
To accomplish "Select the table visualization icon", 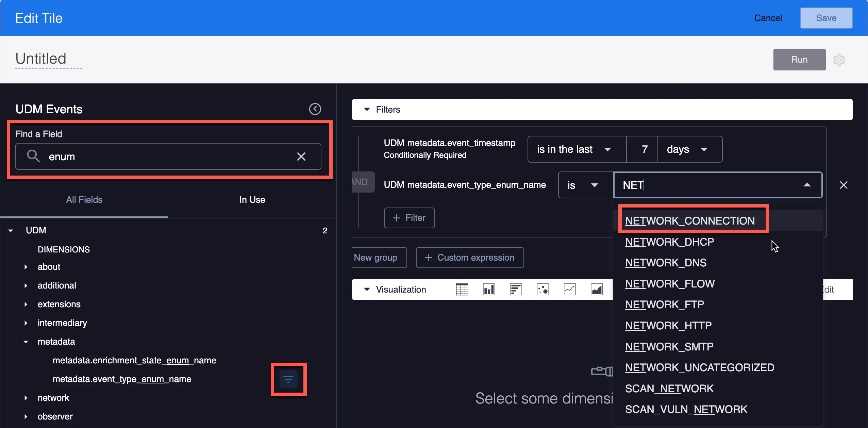I will (462, 290).
